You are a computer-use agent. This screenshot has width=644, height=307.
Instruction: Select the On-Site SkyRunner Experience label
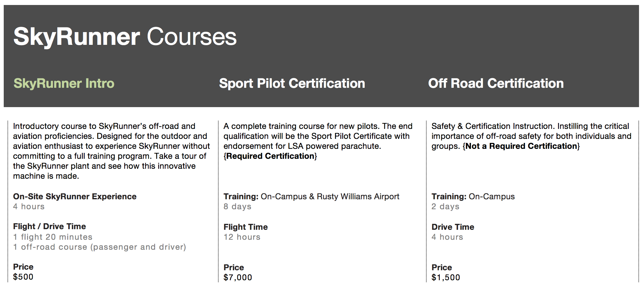click(75, 196)
